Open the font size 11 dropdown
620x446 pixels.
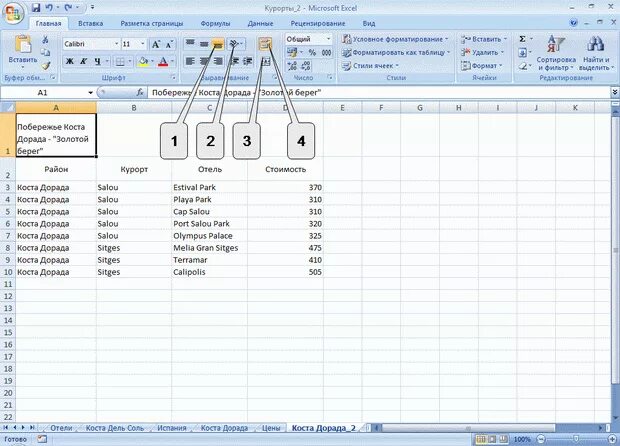click(x=143, y=44)
